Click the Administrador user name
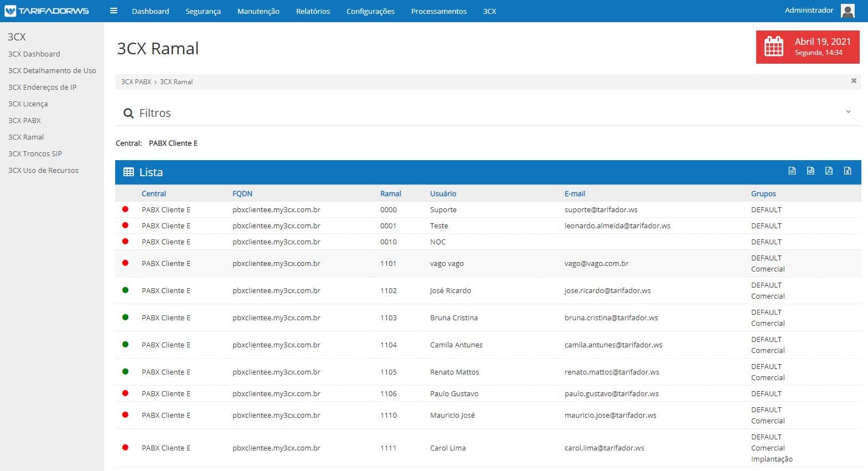868x471 pixels. tap(809, 10)
